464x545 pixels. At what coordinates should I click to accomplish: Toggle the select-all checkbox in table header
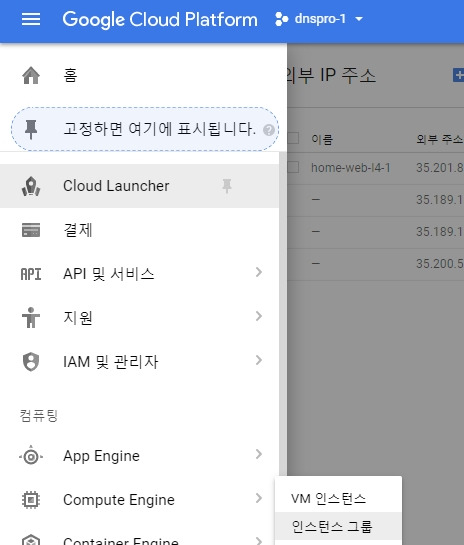tap(293, 138)
